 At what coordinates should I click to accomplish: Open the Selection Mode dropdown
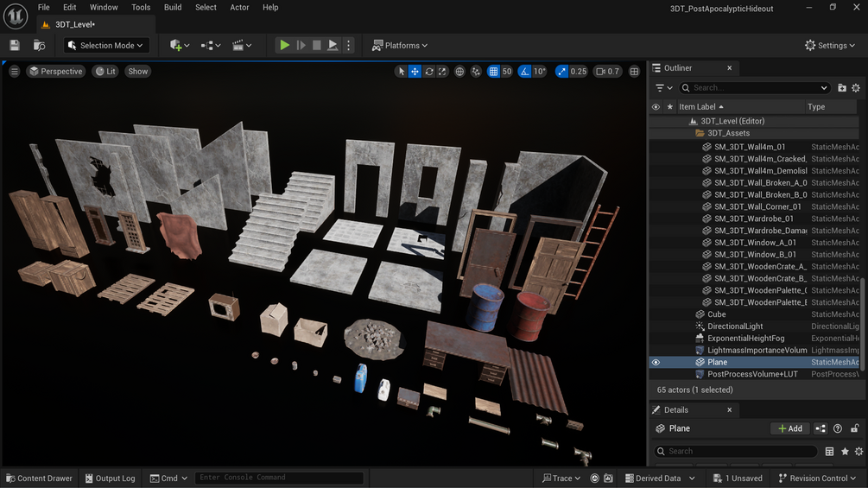(106, 46)
